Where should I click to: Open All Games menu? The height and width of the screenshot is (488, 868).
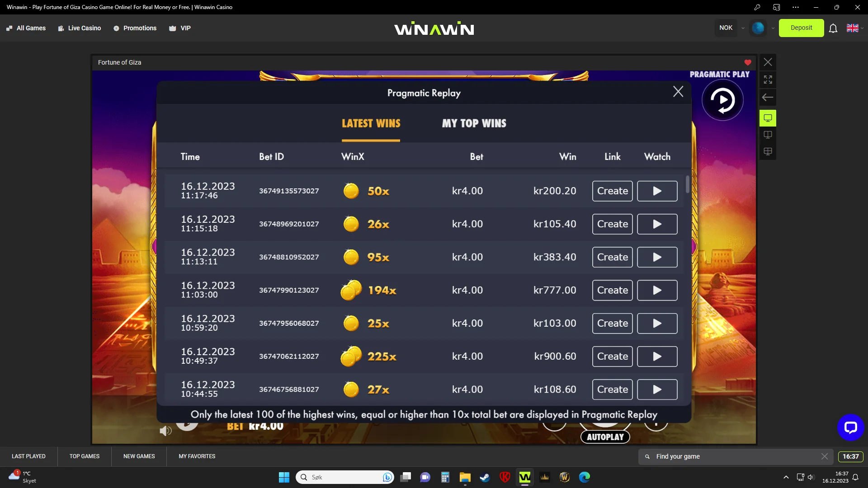(26, 28)
